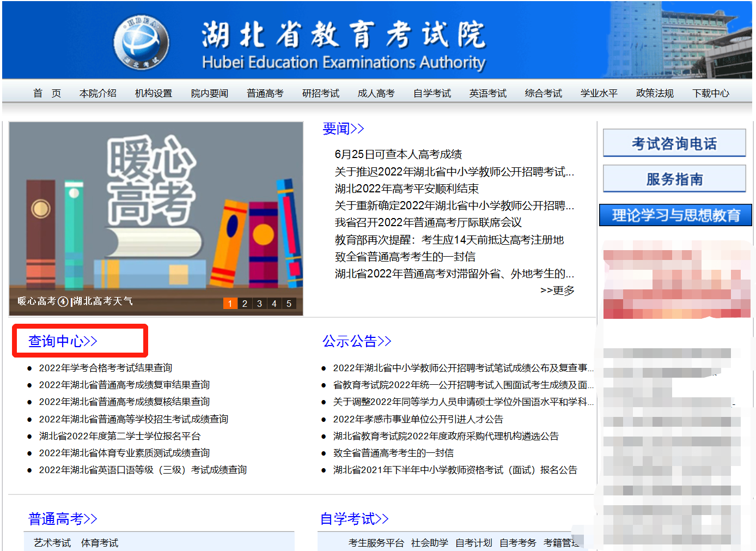Viewport: 756px width, 551px height.
Task: Open 普通高考 in the top navigation bar
Action: [x=265, y=93]
